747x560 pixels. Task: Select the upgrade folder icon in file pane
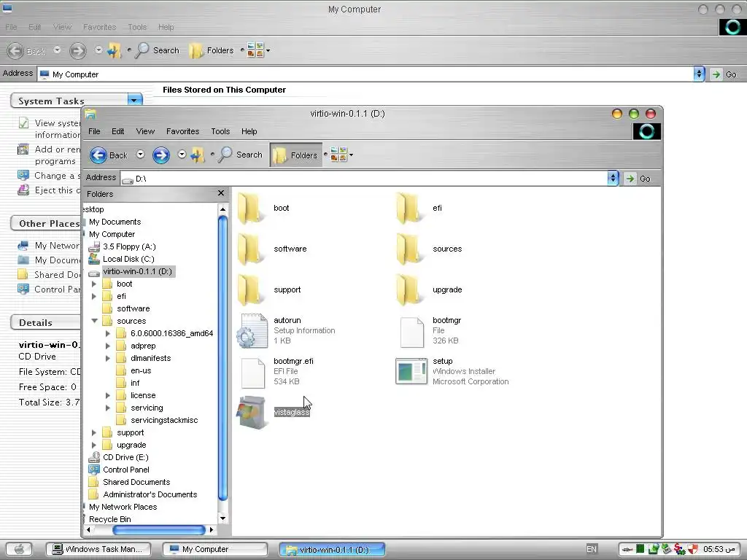click(410, 290)
